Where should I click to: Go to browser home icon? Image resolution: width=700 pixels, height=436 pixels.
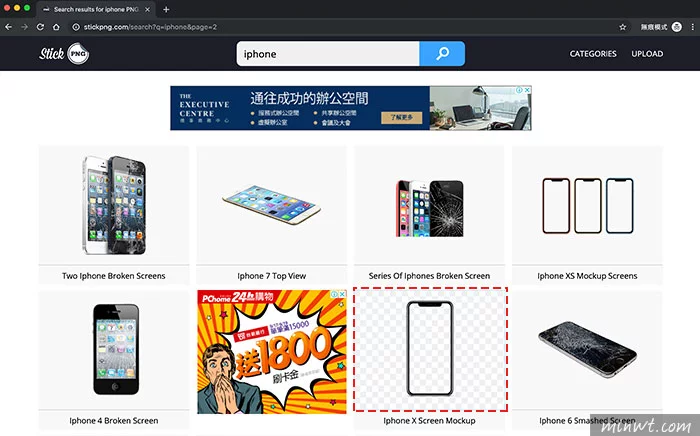click(56, 27)
